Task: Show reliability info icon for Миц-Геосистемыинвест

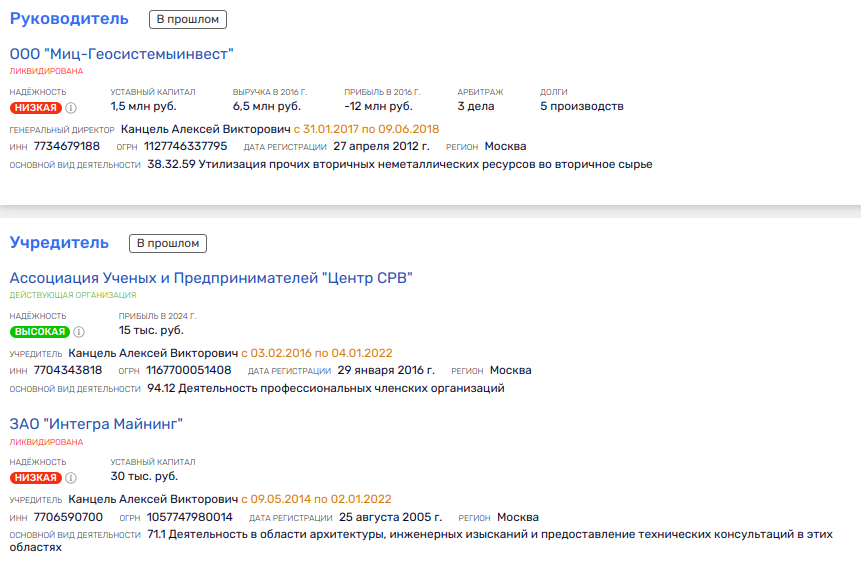Action: pyautogui.click(x=71, y=108)
